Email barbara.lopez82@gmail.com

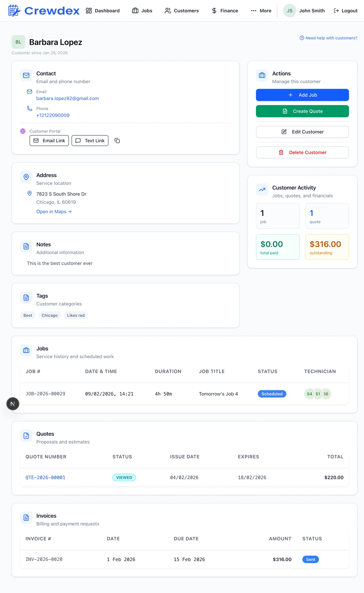coord(67,98)
